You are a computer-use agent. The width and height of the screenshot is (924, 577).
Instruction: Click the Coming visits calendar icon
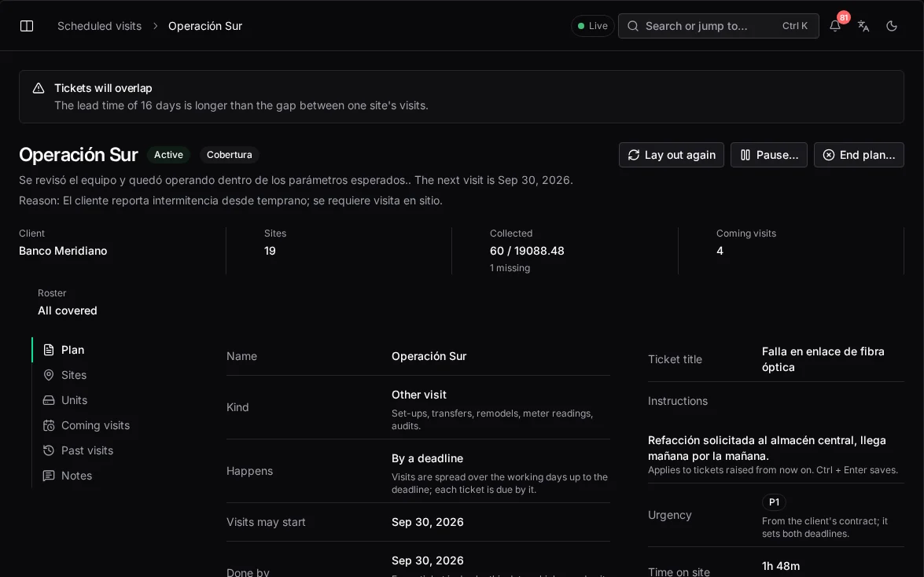49,425
